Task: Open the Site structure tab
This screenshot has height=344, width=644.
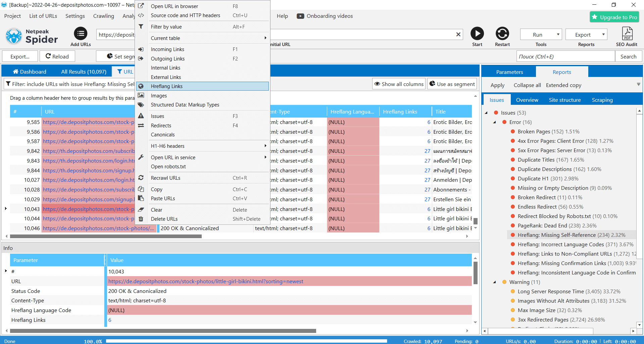Action: (564, 100)
